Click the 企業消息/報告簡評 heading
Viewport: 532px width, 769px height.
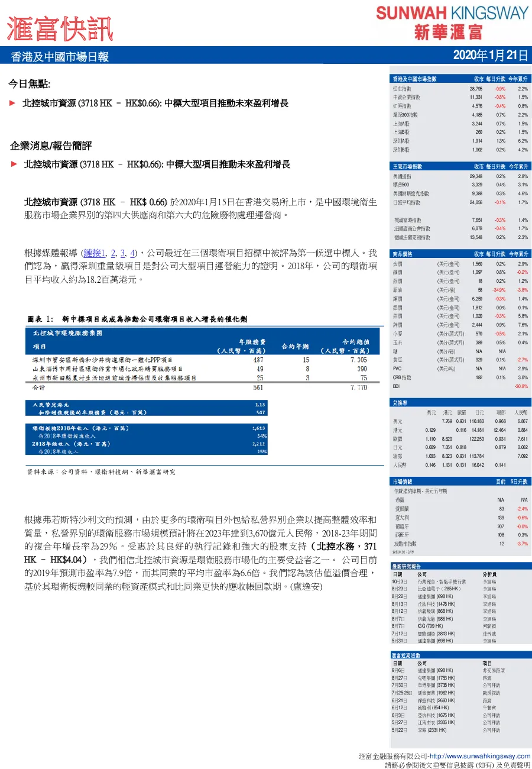(51, 146)
